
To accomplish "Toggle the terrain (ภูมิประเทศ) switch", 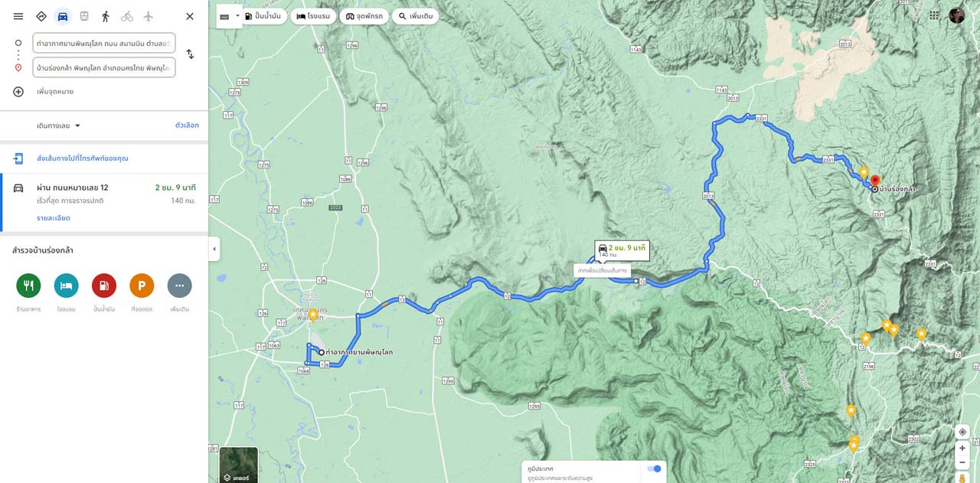I will point(654,468).
